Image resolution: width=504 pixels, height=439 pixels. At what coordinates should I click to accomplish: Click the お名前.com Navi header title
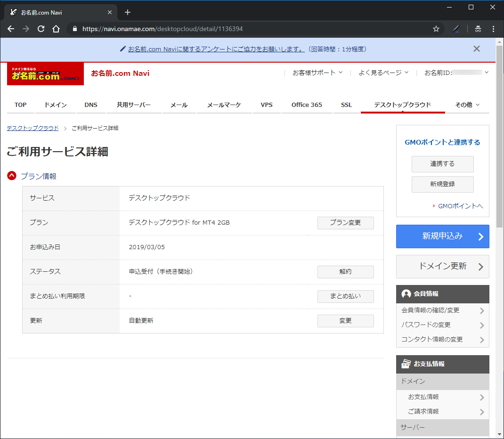click(x=120, y=73)
